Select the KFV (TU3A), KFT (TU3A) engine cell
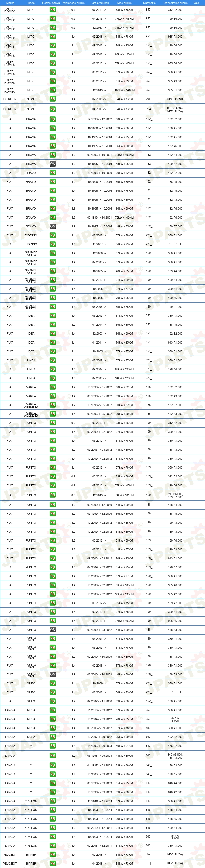The width and height of the screenshot is (205, 868). pyautogui.click(x=175, y=110)
